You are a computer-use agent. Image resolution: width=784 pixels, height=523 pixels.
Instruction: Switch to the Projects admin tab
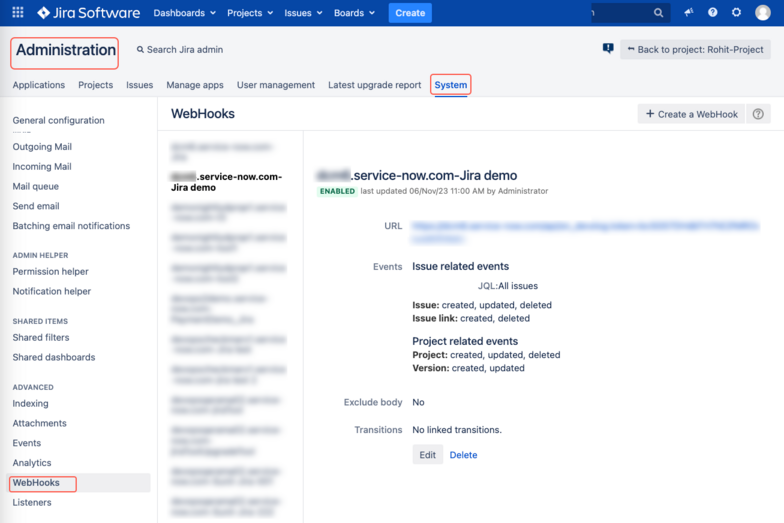[96, 85]
